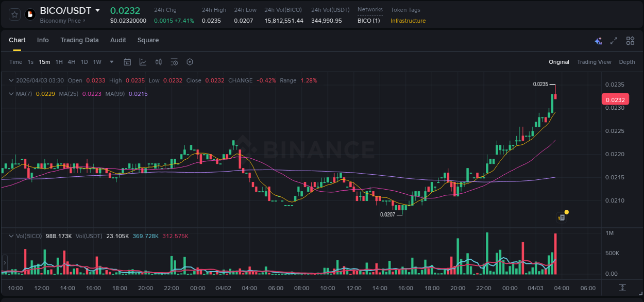Expand chart to fullscreen with diagonal arrows icon

pyautogui.click(x=613, y=40)
